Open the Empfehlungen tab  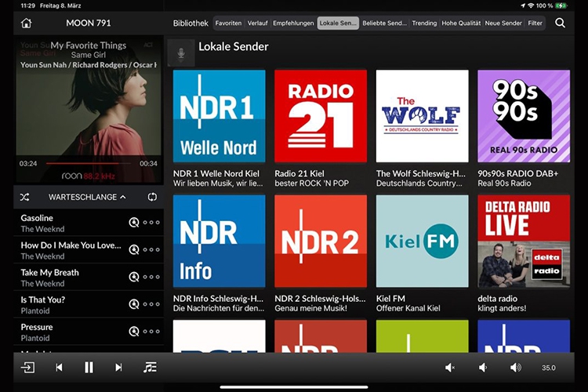click(293, 23)
